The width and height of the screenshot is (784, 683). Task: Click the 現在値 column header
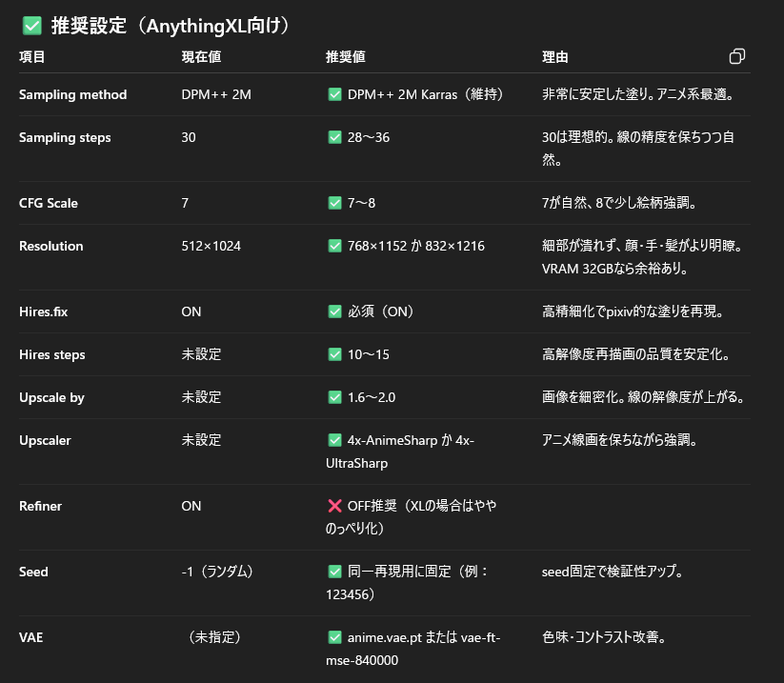pyautogui.click(x=201, y=57)
